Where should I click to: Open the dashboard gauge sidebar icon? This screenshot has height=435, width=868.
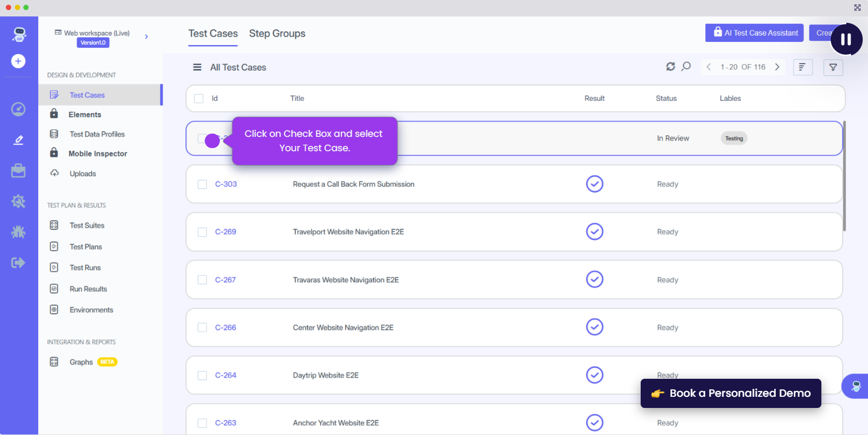pyautogui.click(x=19, y=109)
